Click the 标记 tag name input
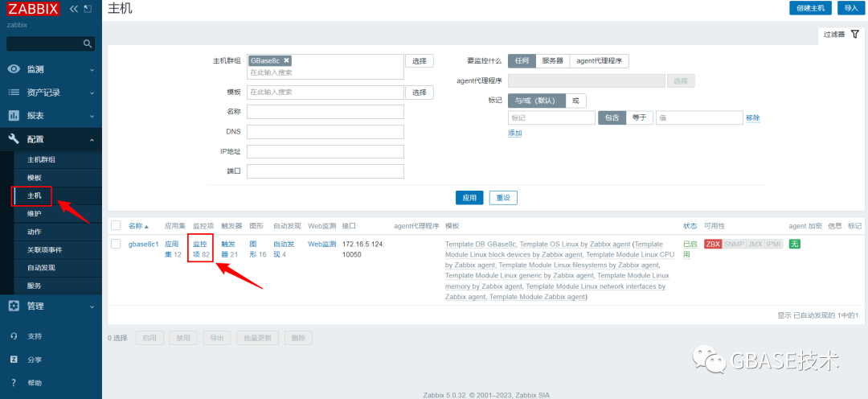 point(552,117)
